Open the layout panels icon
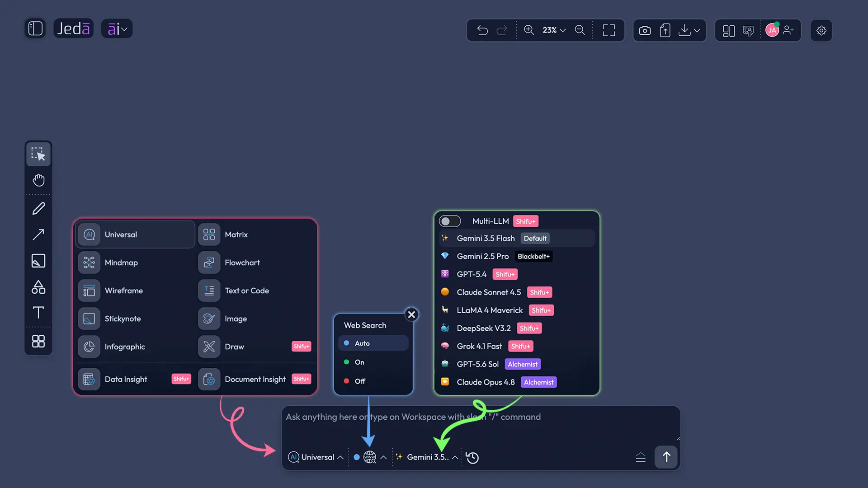Screen dimensions: 868x488 tap(728, 31)
